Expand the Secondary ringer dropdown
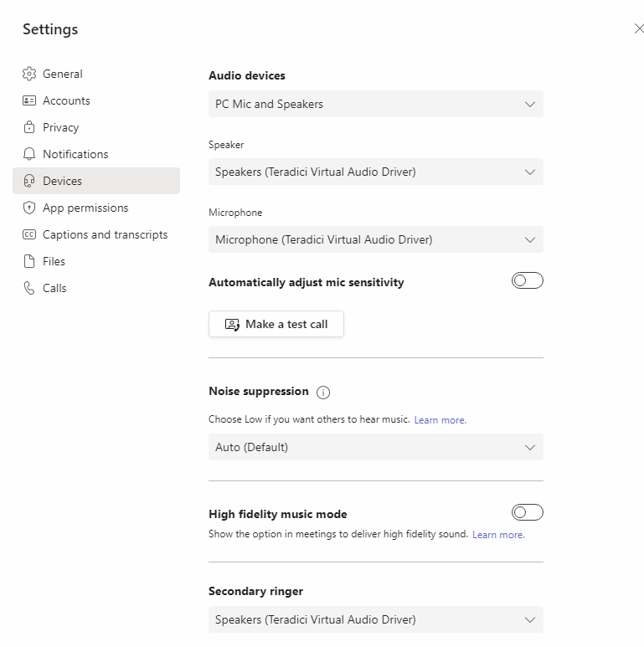The height and width of the screenshot is (647, 644). click(x=375, y=619)
